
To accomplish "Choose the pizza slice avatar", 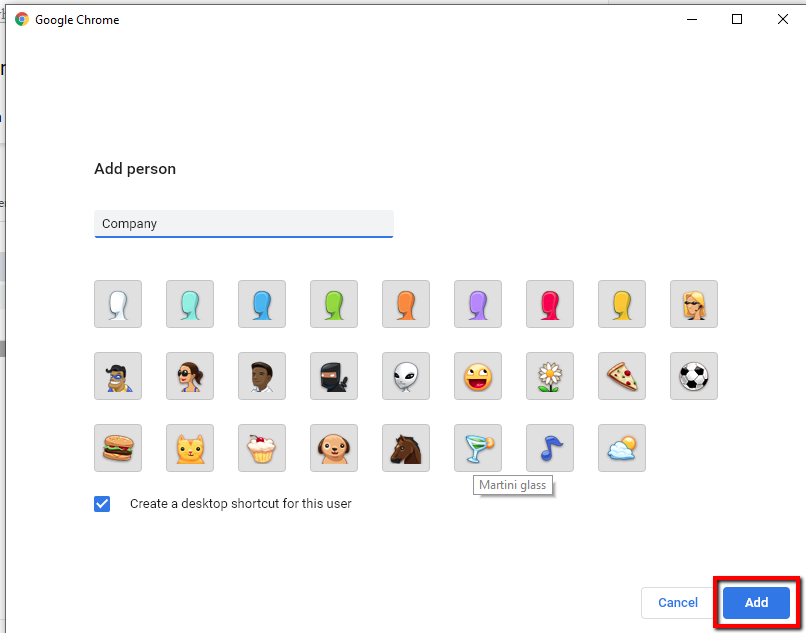I will 621,376.
